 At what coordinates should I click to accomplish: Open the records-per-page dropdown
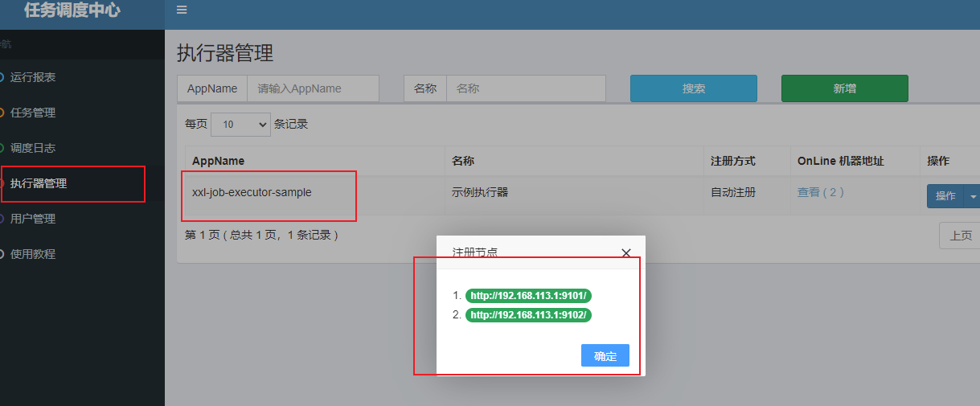(241, 124)
